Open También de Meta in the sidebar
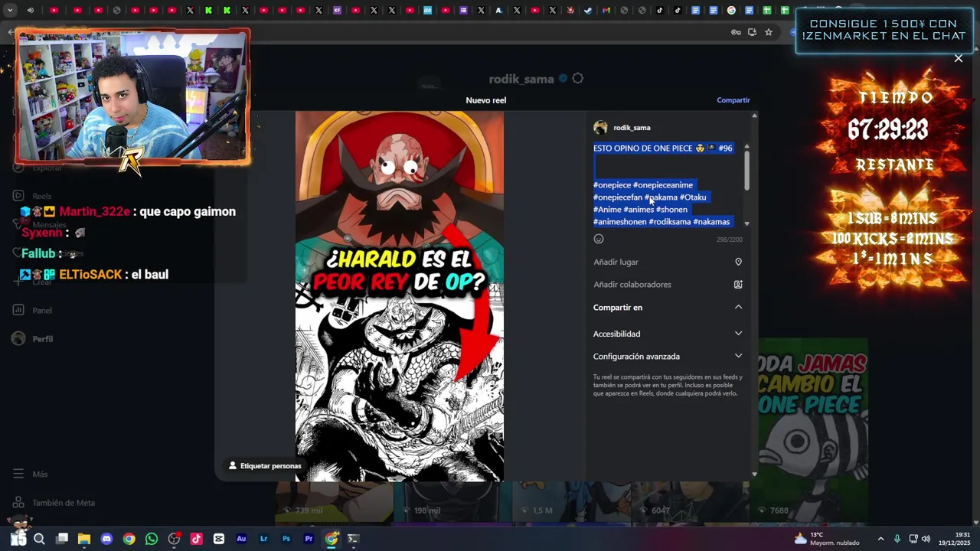 54,503
